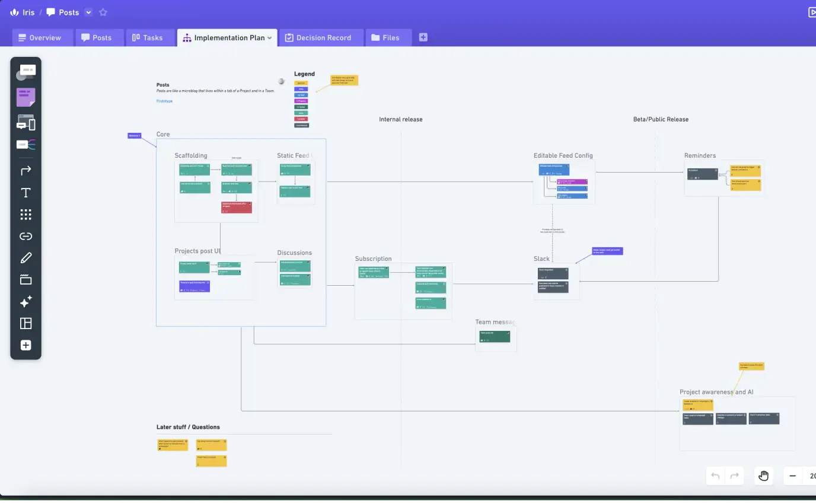Viewport: 816px width, 504px height.
Task: Open the AI sparkles tool
Action: (26, 302)
